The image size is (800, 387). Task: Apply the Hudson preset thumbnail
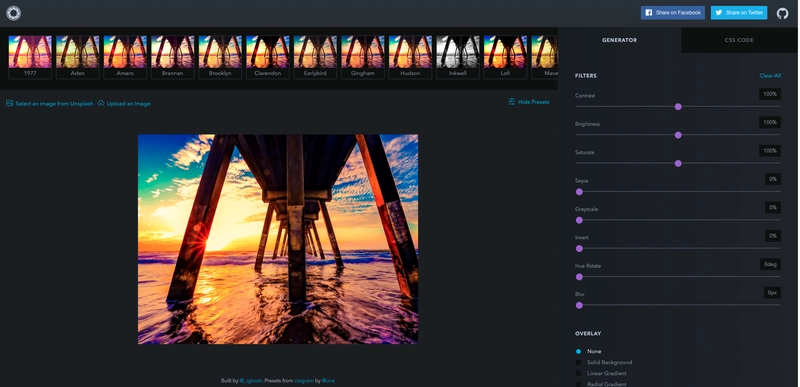point(410,57)
